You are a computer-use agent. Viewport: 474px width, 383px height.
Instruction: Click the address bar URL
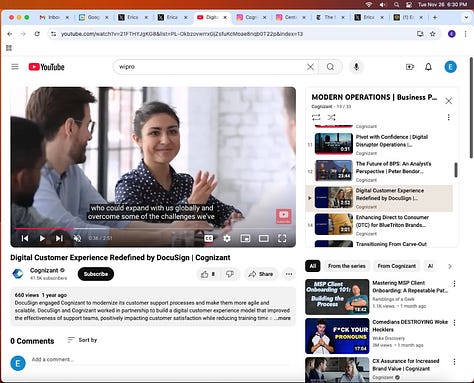182,34
